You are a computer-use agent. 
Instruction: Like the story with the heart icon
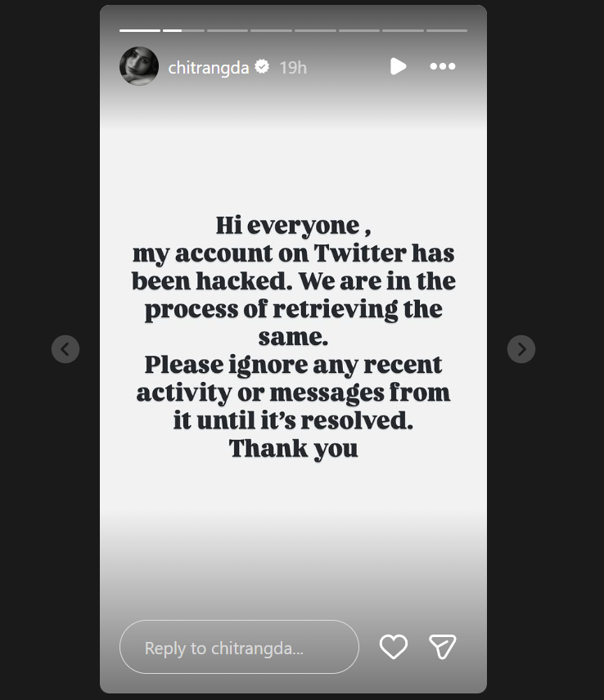(394, 647)
